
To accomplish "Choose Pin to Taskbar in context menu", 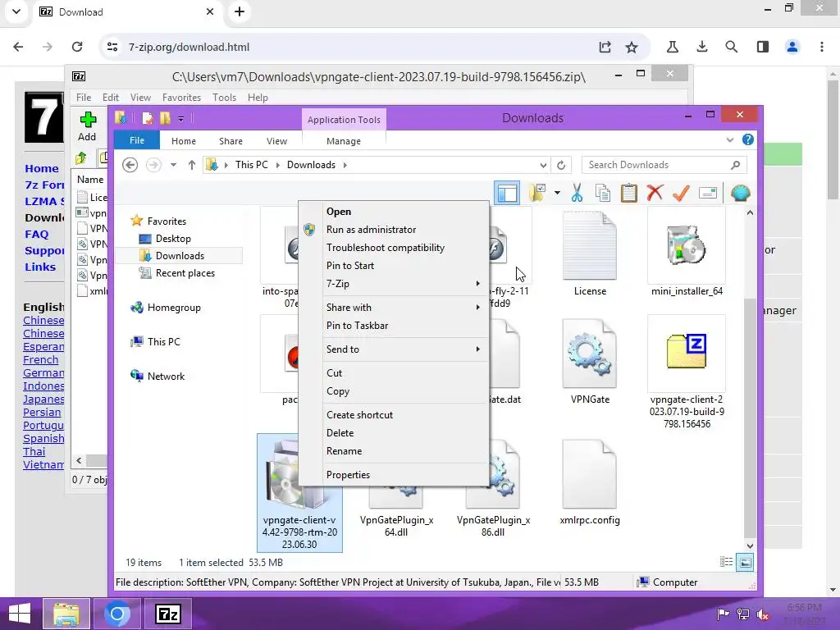I will [x=394, y=325].
